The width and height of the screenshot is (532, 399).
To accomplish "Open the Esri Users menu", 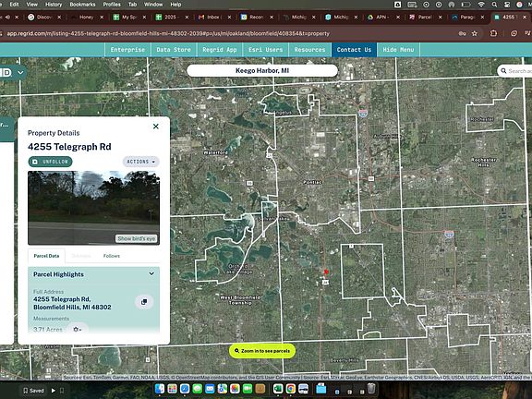I will coord(265,50).
